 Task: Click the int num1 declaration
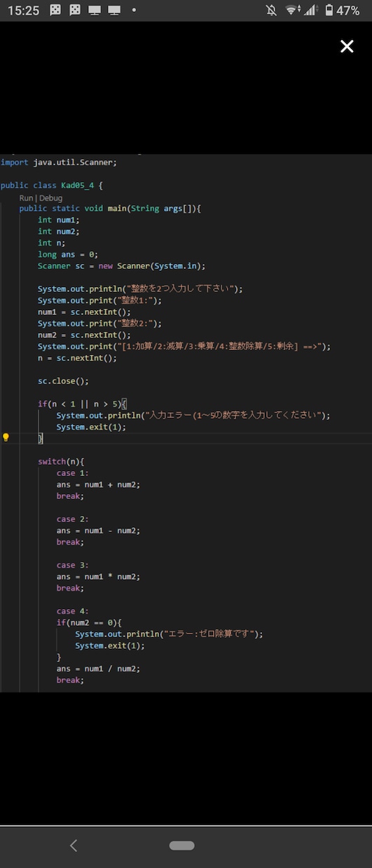tap(59, 220)
